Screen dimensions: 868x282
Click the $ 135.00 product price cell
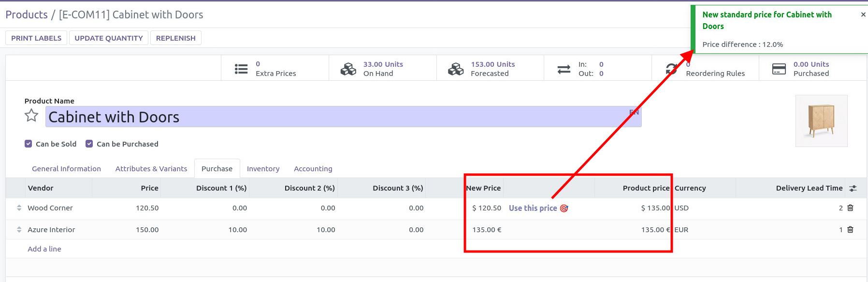[633, 208]
